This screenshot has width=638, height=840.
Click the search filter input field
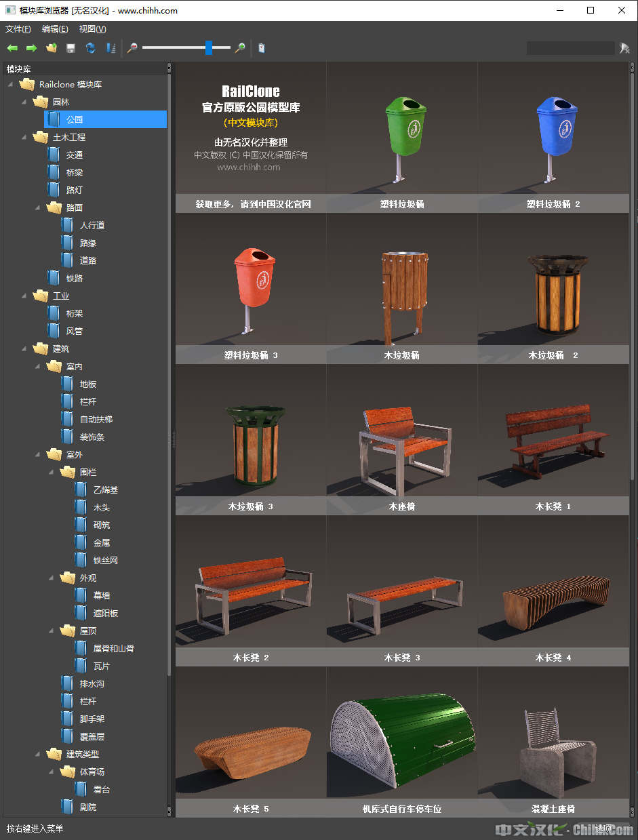[x=570, y=48]
